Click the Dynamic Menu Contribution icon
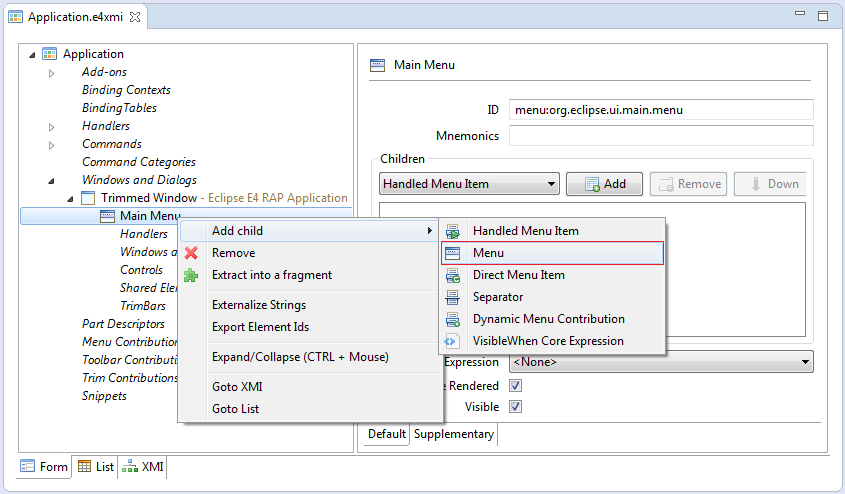The image size is (845, 494). coord(453,319)
